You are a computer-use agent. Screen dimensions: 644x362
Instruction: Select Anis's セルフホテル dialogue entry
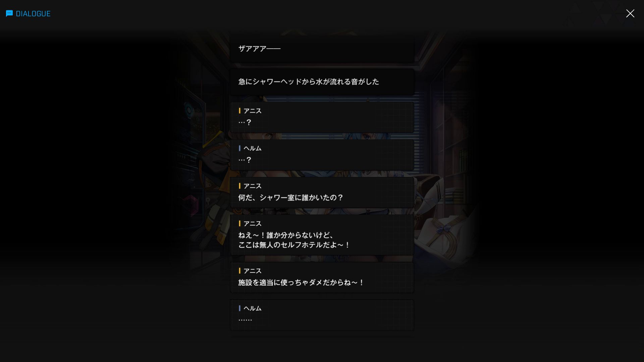(322, 235)
